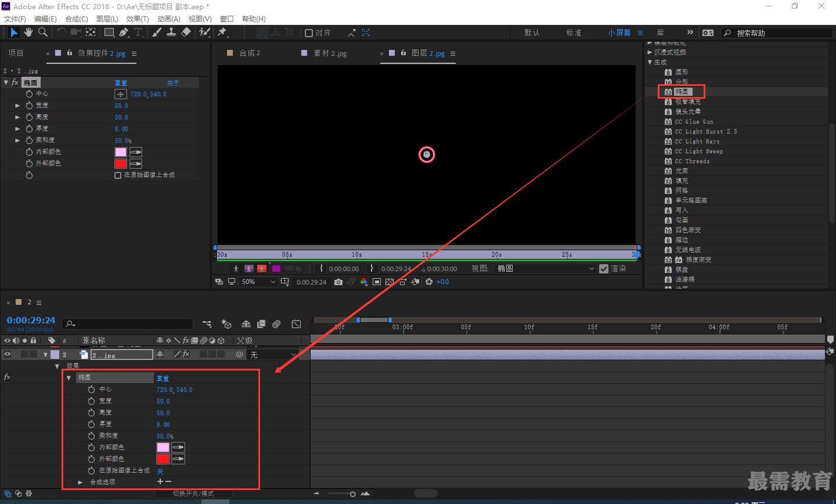
Task: Switch to the 合成 2 viewer tab
Action: tap(250, 53)
